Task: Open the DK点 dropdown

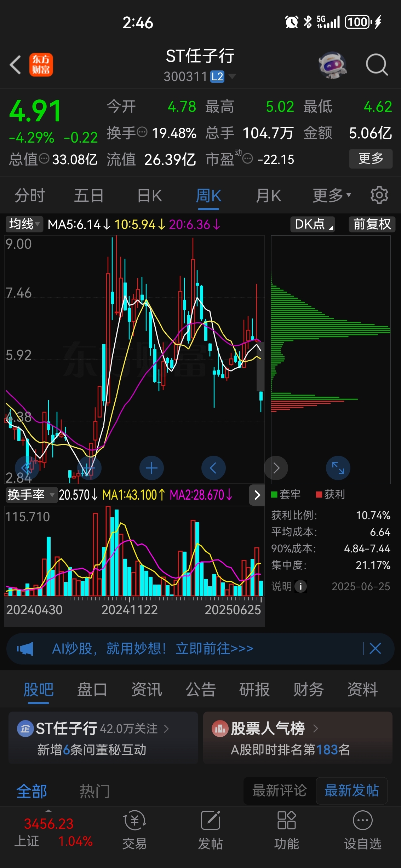Action: point(313,224)
